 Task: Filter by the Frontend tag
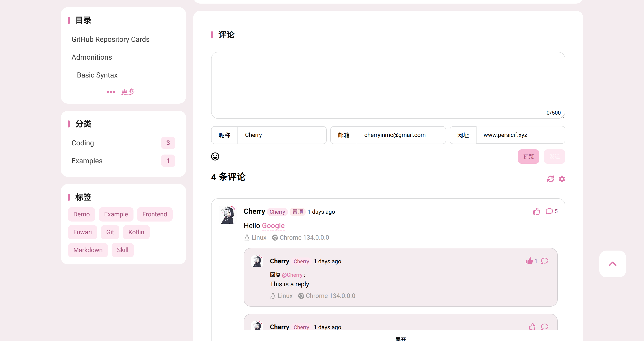coord(155,214)
